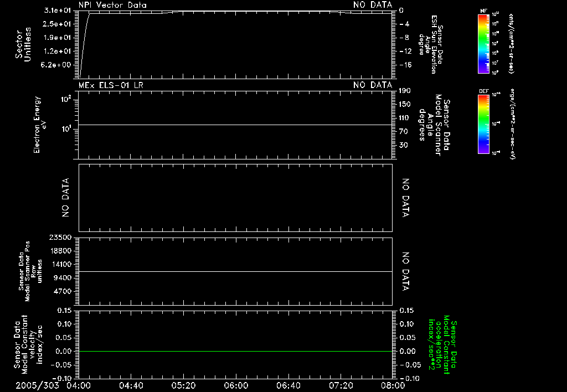Viewport: 567px width, 392px height.
Task: Click the '07:20' time axis label
Action: [x=341, y=385]
